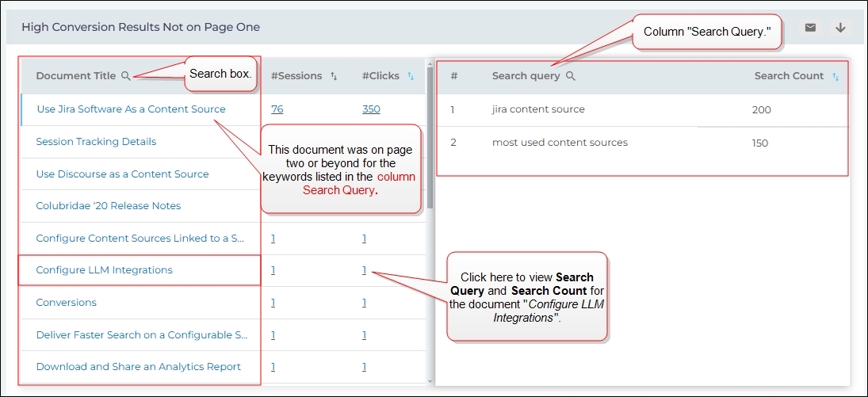Click the Search query magnifier icon
The width and height of the screenshot is (868, 397).
571,76
